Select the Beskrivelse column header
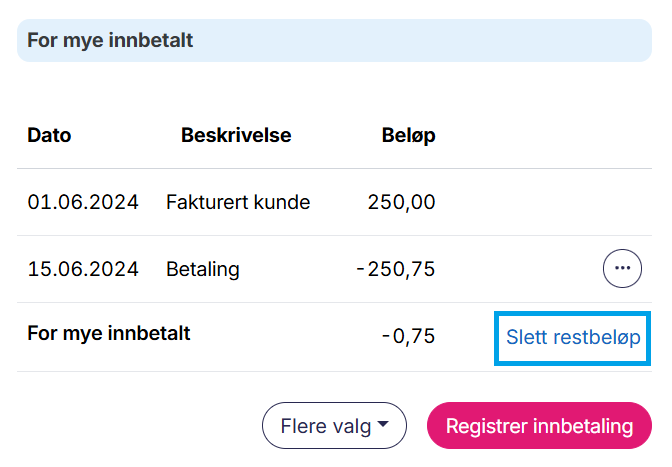The height and width of the screenshot is (467, 672). point(236,135)
